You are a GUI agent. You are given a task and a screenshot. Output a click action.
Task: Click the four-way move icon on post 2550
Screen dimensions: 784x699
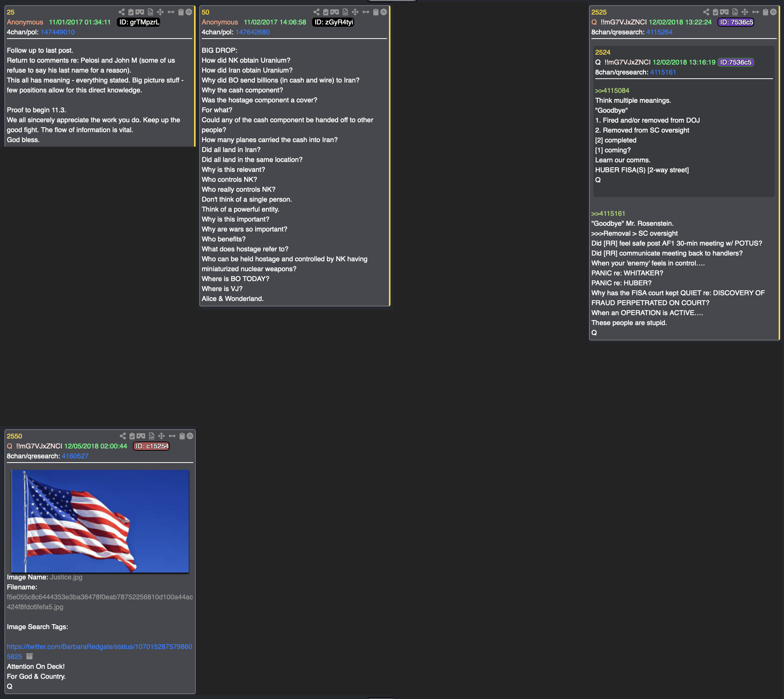tap(161, 436)
